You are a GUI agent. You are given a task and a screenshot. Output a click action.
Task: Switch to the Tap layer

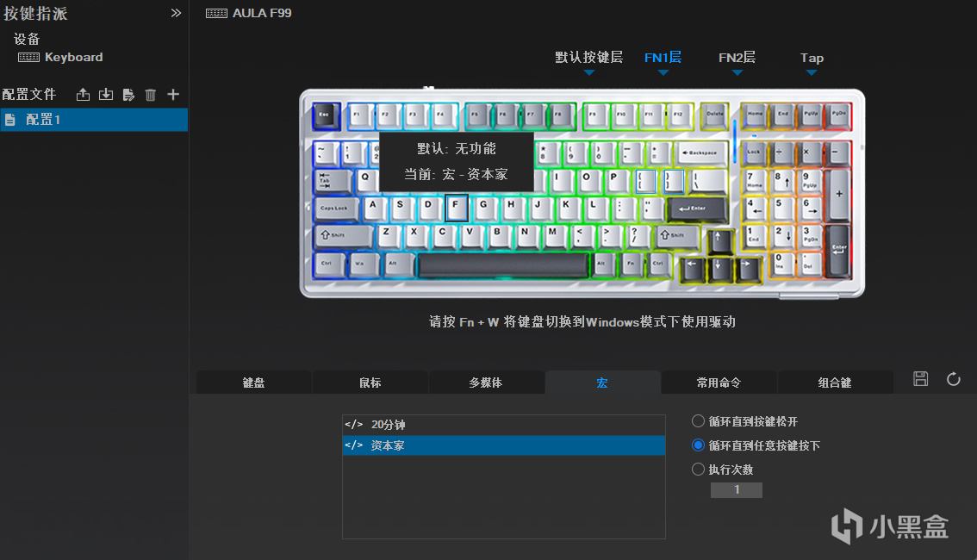[x=812, y=58]
